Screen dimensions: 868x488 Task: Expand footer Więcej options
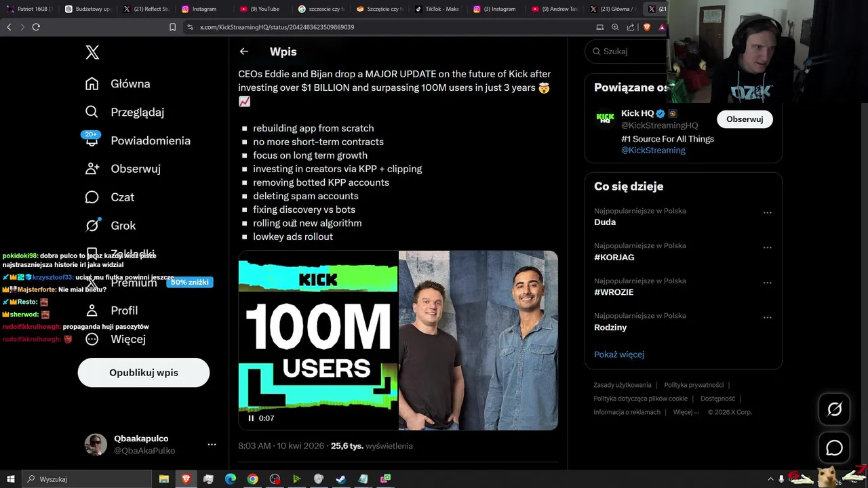(x=686, y=412)
